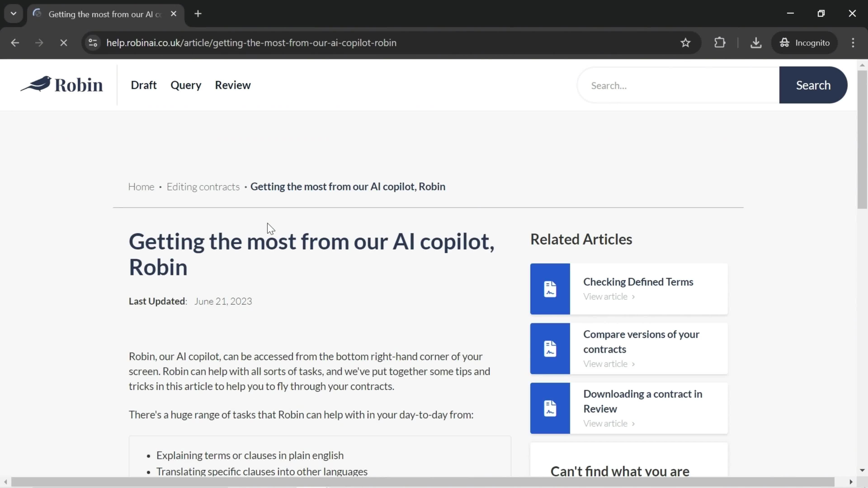Open the Review menu item
Image resolution: width=868 pixels, height=488 pixels.
[x=233, y=85]
